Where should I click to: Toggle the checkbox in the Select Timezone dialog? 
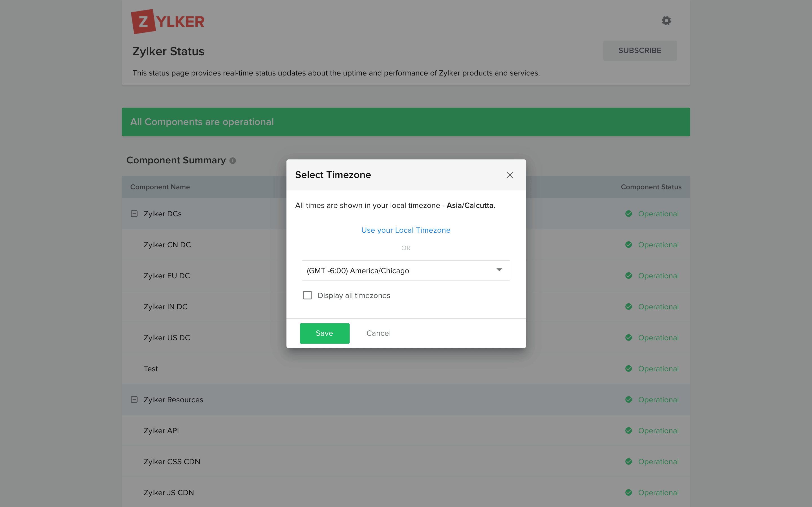[x=307, y=295]
